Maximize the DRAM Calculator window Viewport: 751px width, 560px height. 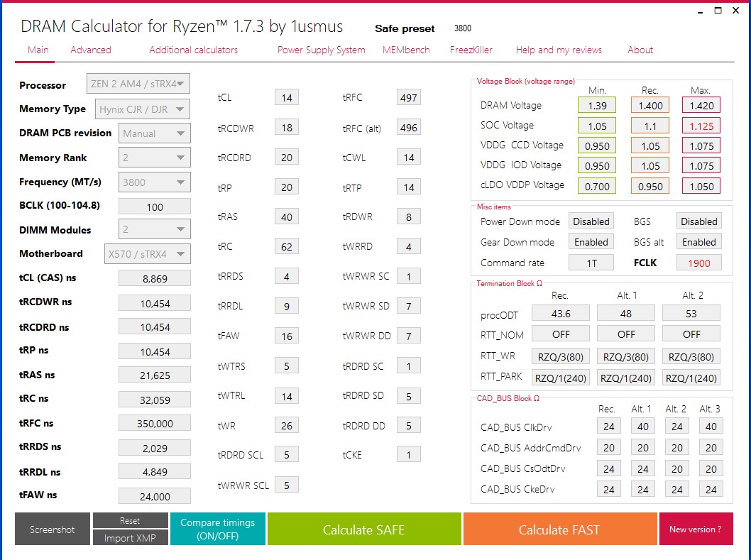click(x=718, y=11)
